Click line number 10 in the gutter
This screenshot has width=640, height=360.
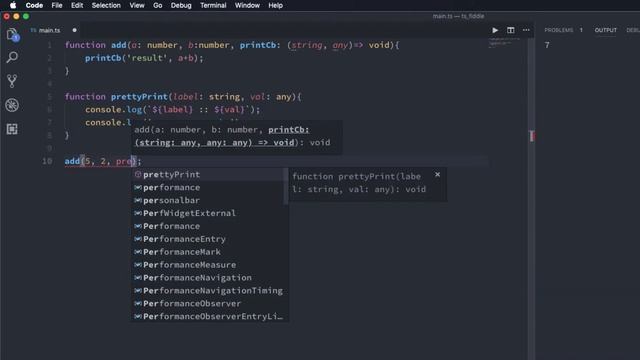click(x=47, y=161)
